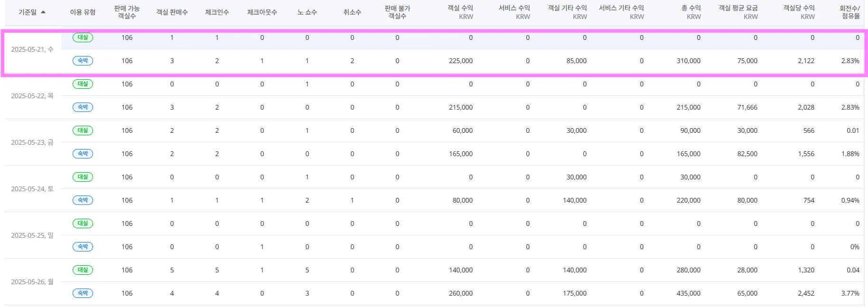868x307 pixels.
Task: Click the 체크아웃수 column header
Action: coord(262,12)
